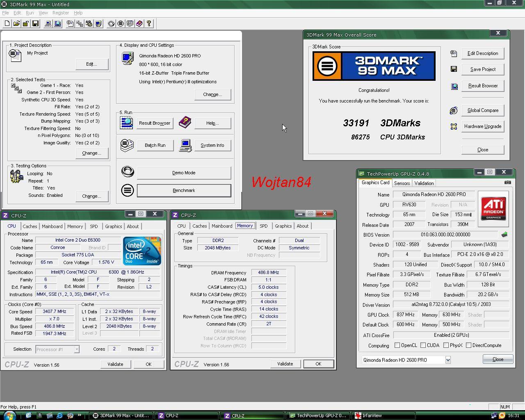Click the Demo Mode toolbar icon
The height and width of the screenshot is (420, 525).
(111, 23)
